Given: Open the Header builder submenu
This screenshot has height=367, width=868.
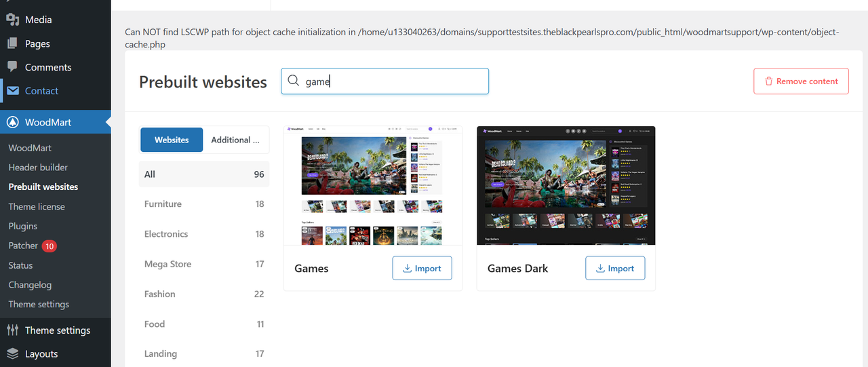Looking at the screenshot, I should coord(38,167).
